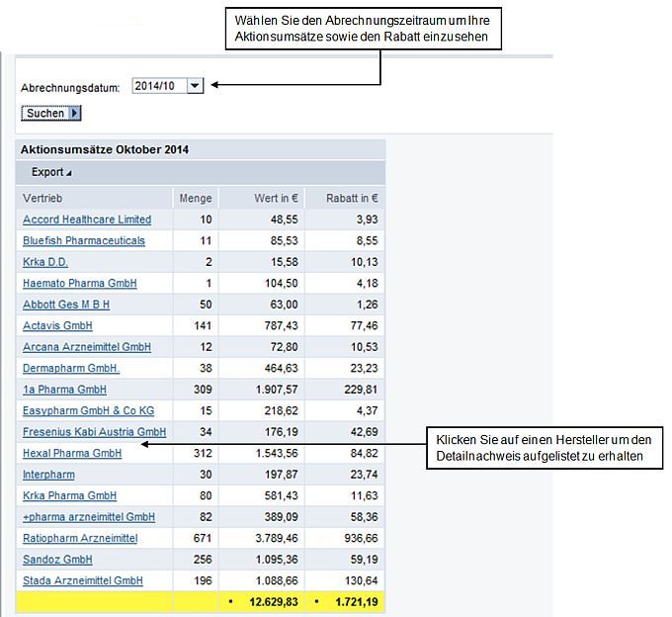The image size is (672, 617).
Task: Click Interpharm rebate 23,74
Action: point(364,475)
